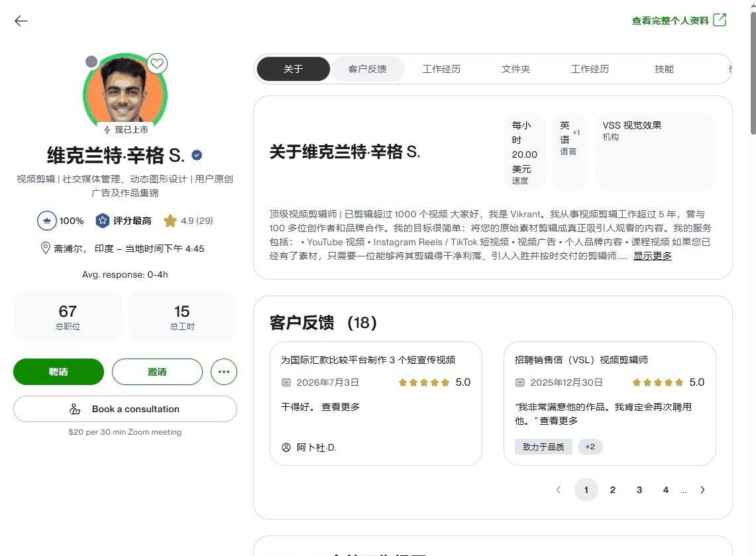Click the lightning icon on 现已上市 badge
This screenshot has width=756, height=556.
coord(107,130)
